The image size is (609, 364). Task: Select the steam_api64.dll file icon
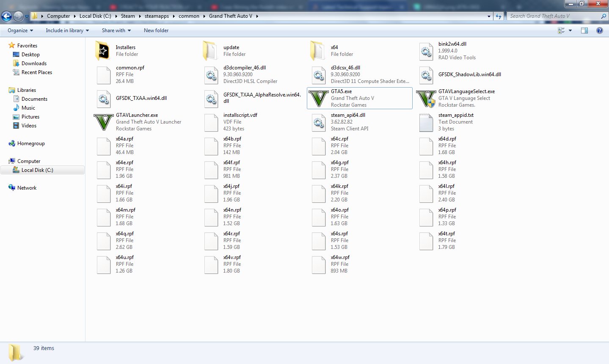coord(318,122)
